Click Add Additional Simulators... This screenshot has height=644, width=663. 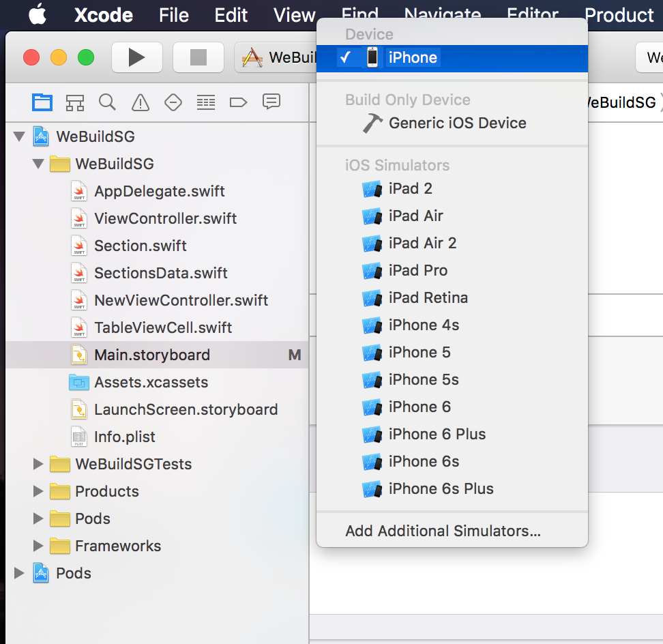[452, 531]
